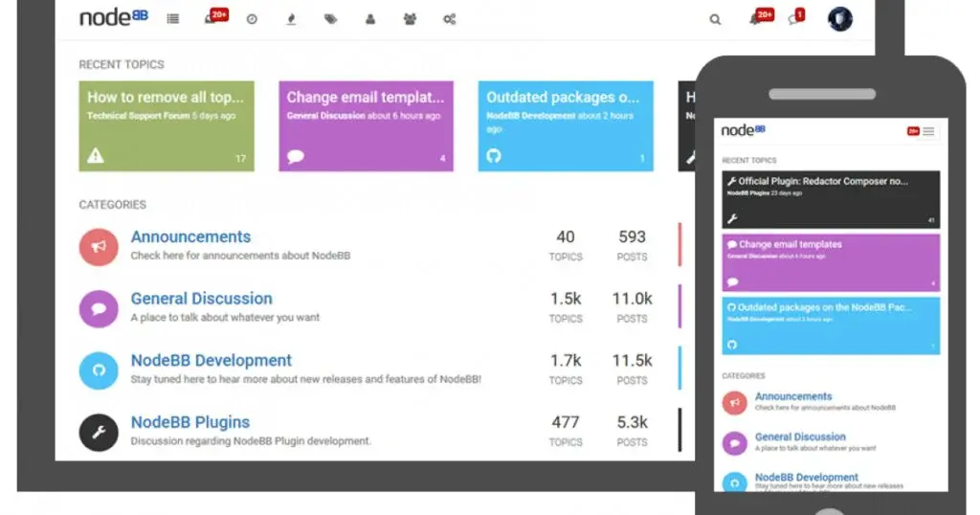Click '1.7k' topics count for NodeBB Development
This screenshot has width=980, height=515.
click(566, 361)
